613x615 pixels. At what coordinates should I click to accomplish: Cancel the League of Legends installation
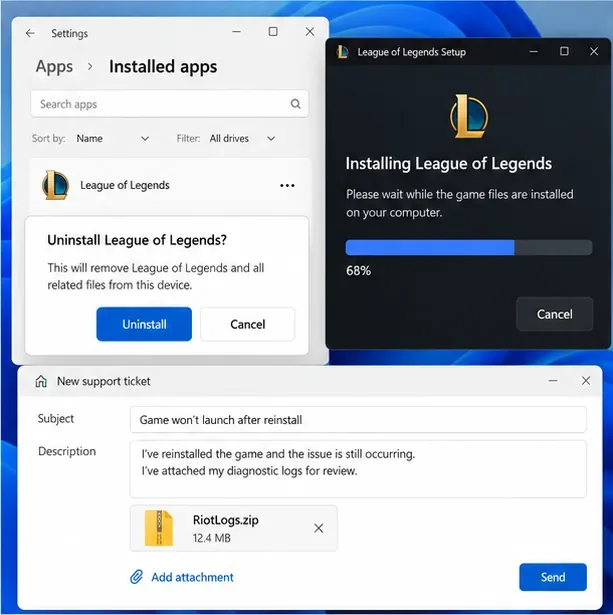pos(554,314)
